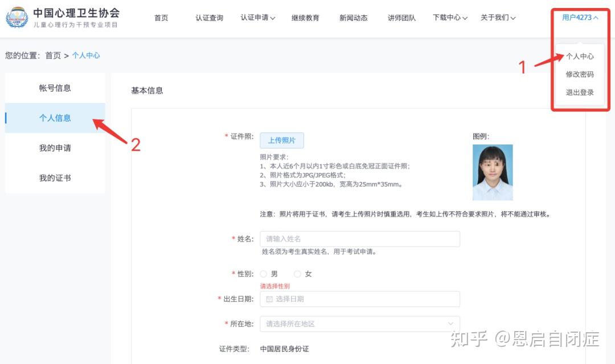Expand the 下载中心 dropdown

(449, 17)
